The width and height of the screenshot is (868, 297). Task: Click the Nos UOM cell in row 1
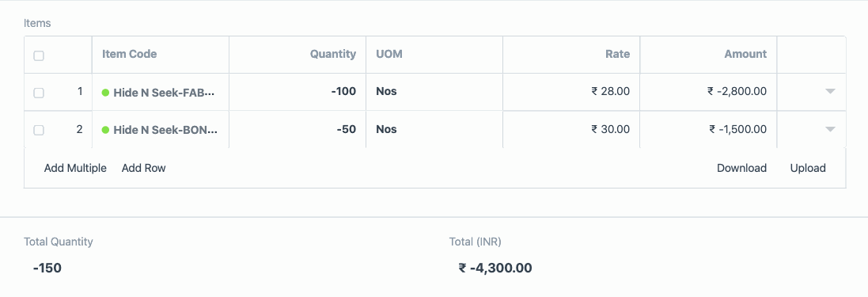(434, 92)
